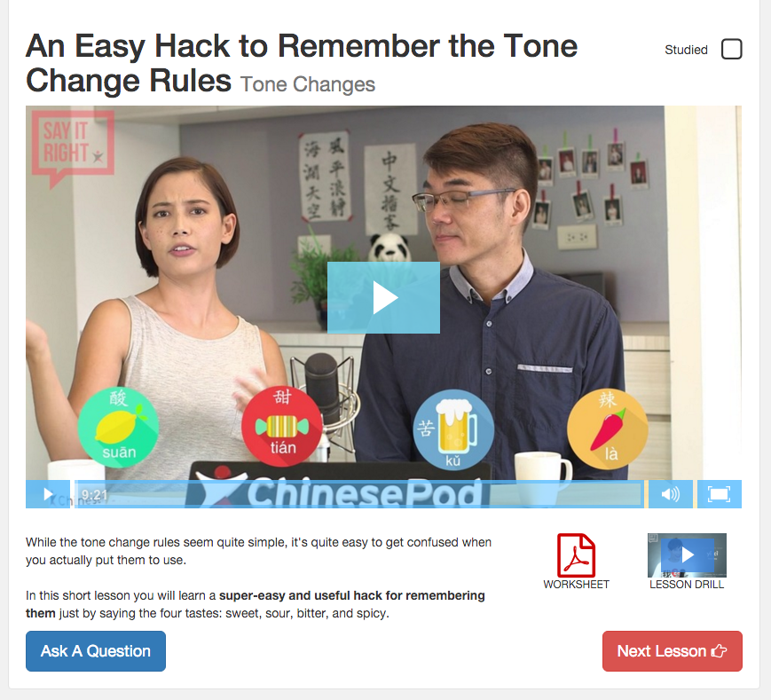Click the lemon suān sour icon

point(119,427)
